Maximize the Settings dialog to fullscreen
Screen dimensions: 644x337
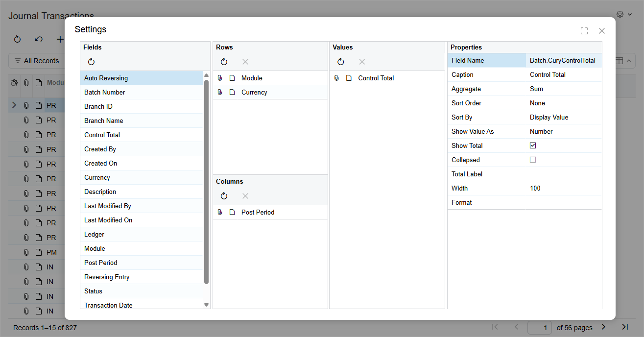click(584, 31)
